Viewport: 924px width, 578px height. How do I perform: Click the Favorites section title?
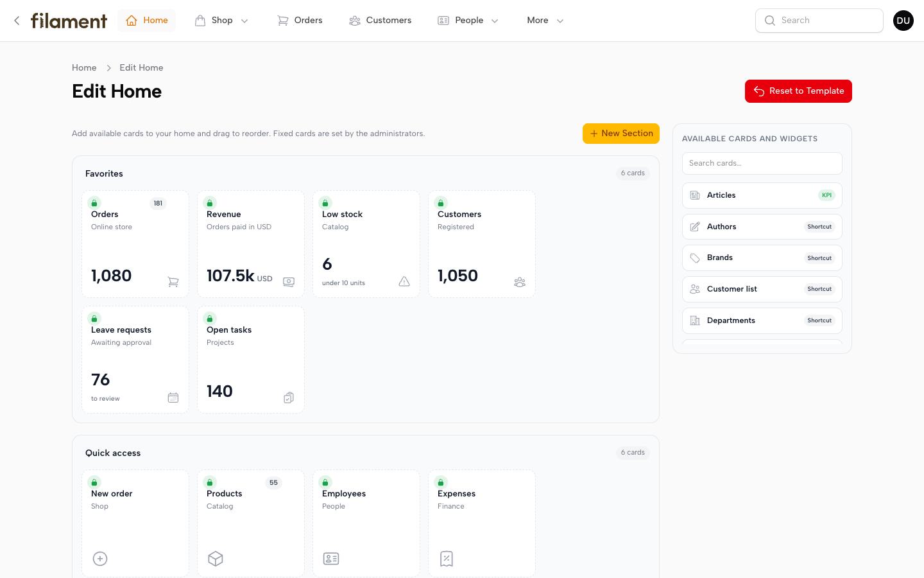[x=104, y=173]
